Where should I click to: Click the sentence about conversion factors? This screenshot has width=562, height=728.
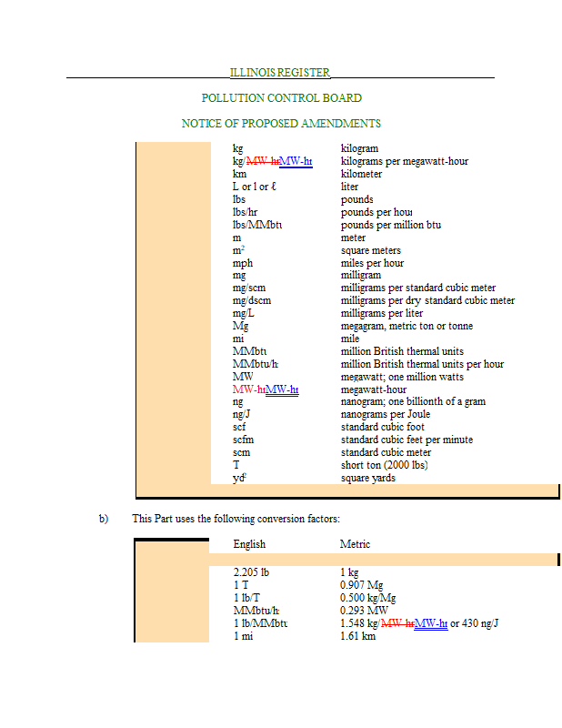point(236,519)
